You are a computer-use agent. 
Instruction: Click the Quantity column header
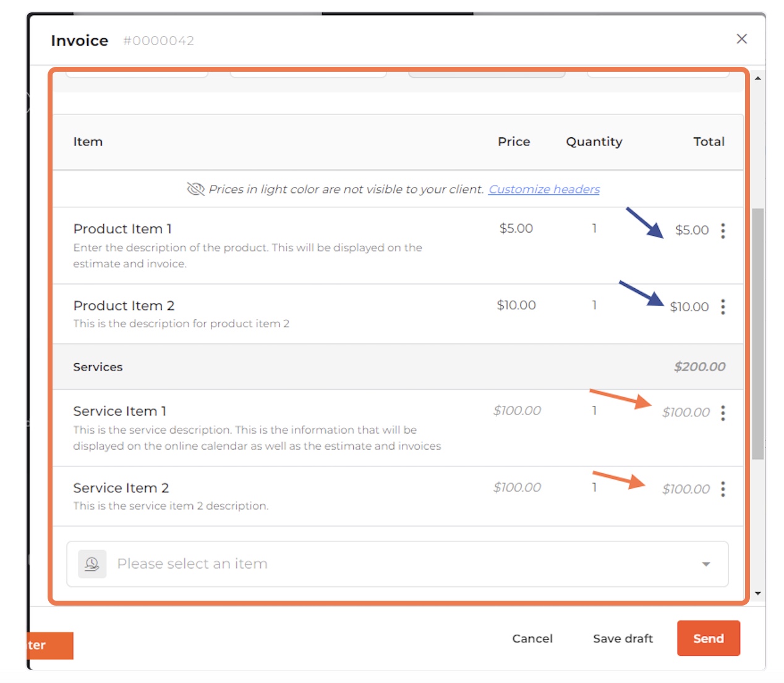pos(594,142)
